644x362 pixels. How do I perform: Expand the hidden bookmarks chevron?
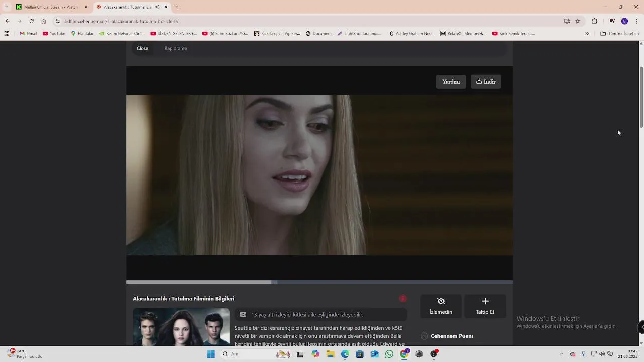coord(587,34)
